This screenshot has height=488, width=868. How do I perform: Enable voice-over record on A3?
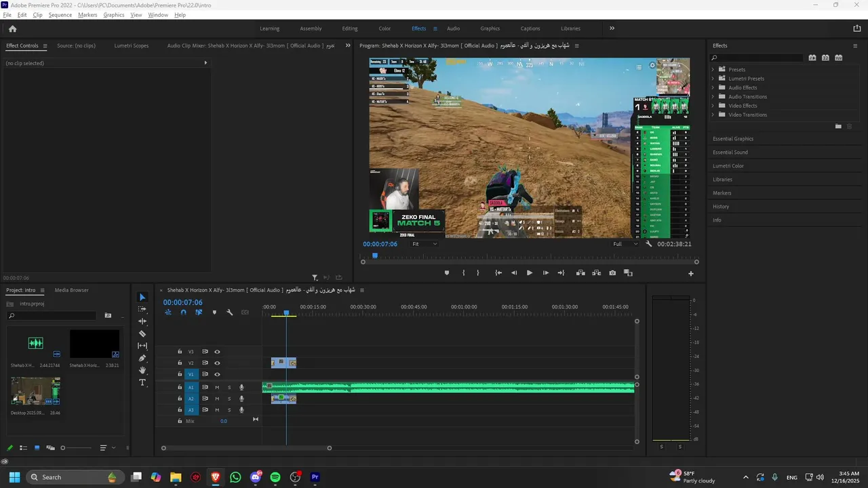[241, 410]
